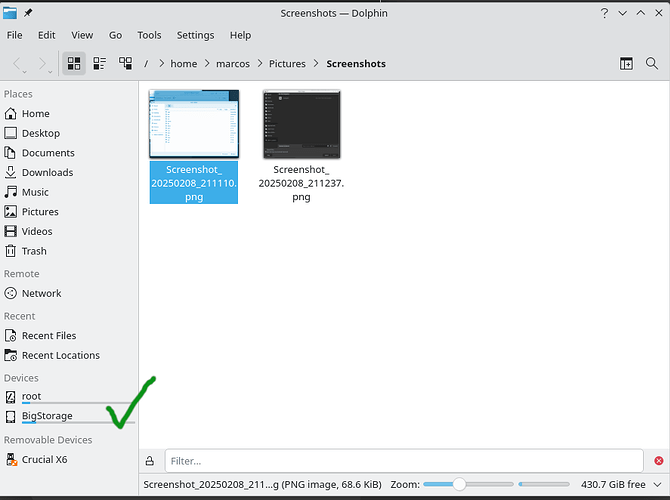Open Home label in Places panel
This screenshot has height=500, width=670.
click(36, 114)
